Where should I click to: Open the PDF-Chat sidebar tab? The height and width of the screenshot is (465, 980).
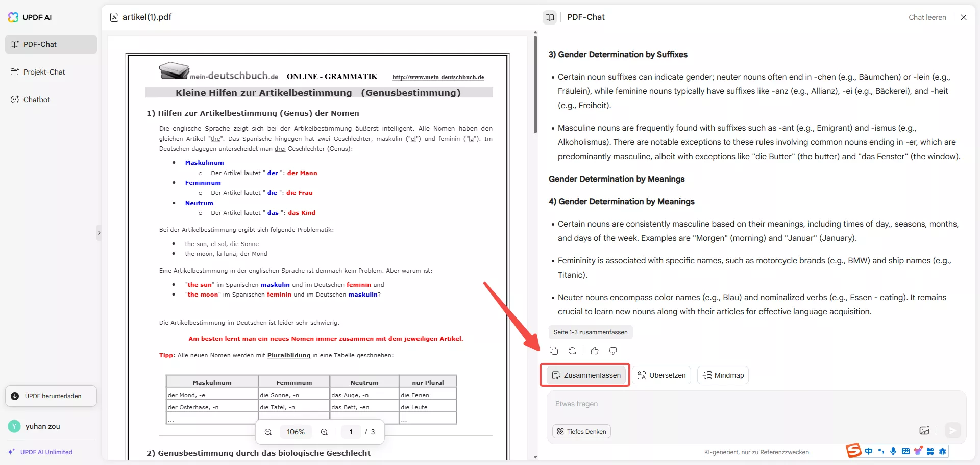[51, 44]
